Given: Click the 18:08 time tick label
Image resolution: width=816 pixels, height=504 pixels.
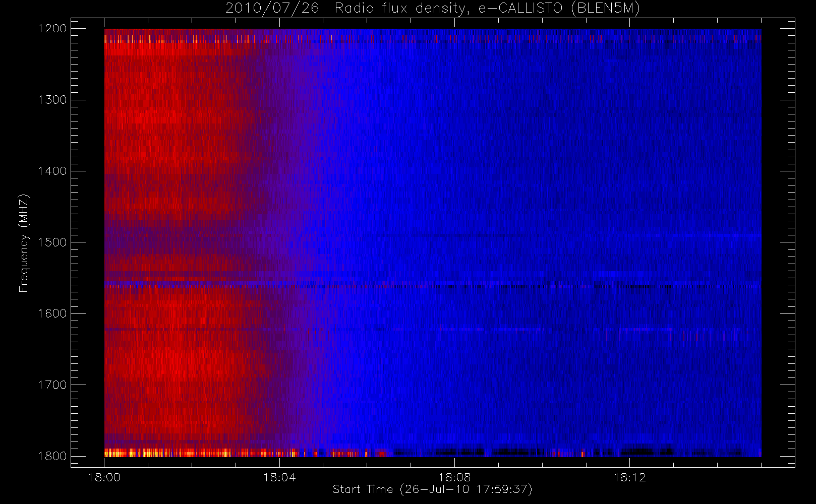Looking at the screenshot, I should click(x=454, y=477).
